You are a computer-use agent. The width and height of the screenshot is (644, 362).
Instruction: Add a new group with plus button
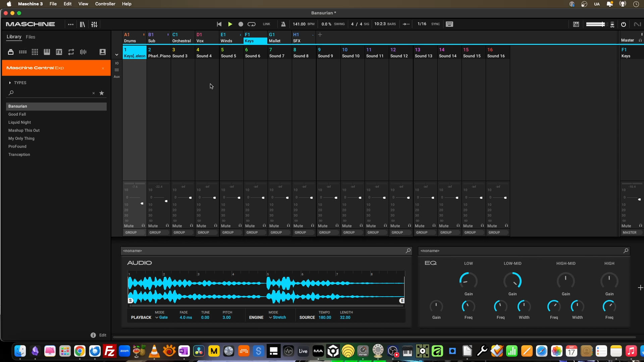320,35
